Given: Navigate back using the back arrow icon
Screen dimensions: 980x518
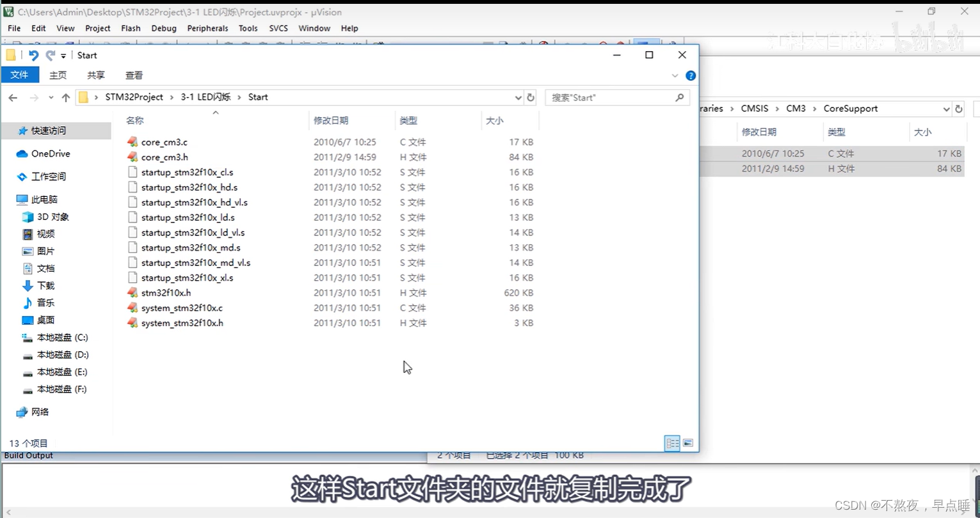Looking at the screenshot, I should pos(13,97).
